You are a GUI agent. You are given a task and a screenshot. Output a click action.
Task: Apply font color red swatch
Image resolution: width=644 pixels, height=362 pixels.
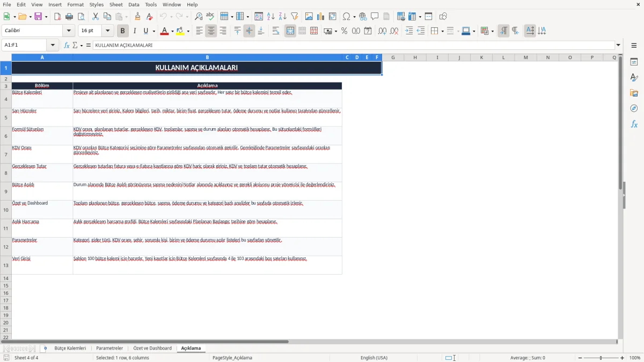click(164, 31)
